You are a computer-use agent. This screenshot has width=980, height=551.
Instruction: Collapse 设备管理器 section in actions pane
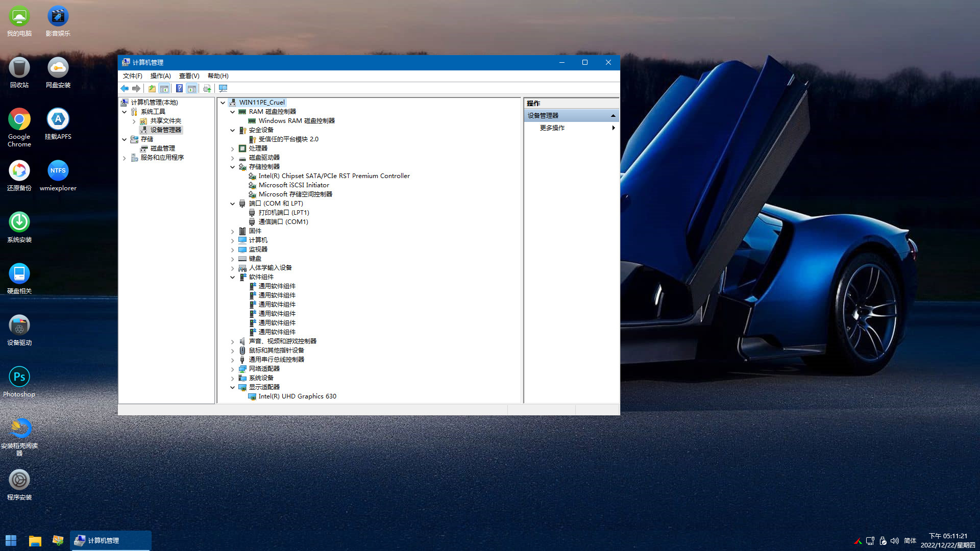click(x=613, y=116)
